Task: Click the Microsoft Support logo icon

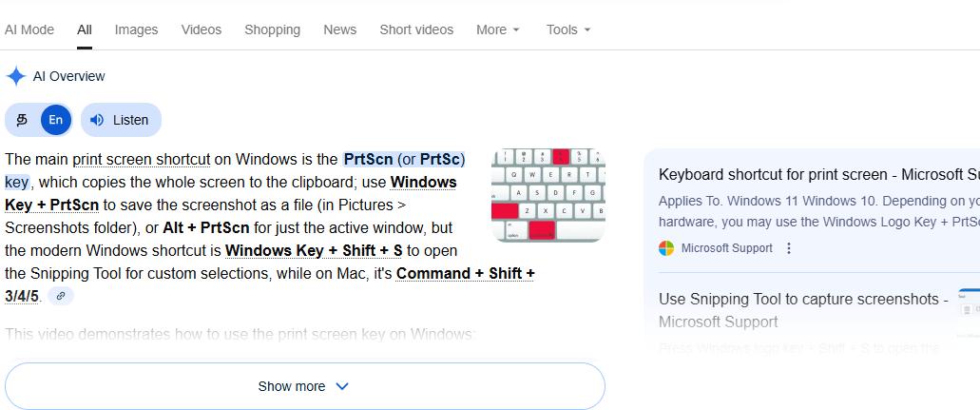Action: (x=666, y=248)
